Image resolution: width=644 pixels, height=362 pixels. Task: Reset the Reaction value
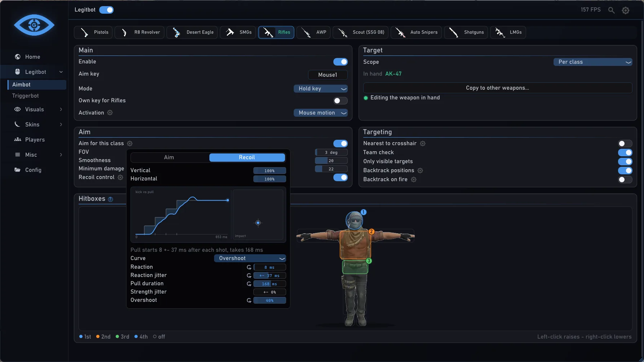249,267
